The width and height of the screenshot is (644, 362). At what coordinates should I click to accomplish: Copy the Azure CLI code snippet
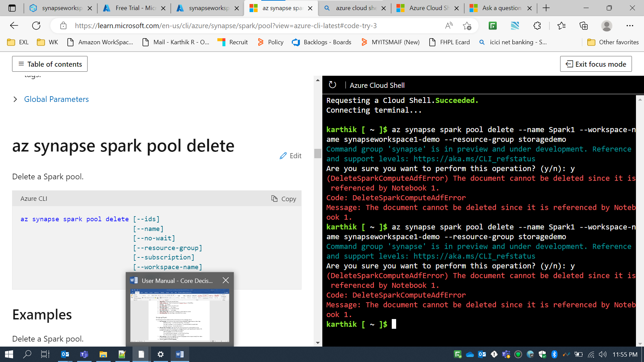pos(284,199)
